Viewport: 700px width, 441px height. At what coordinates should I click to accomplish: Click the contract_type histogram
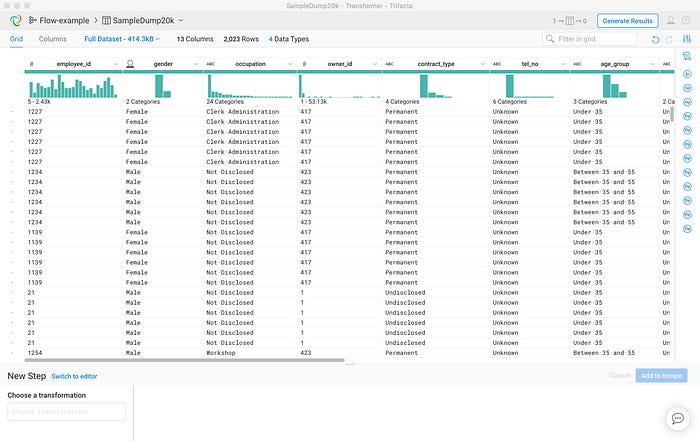(x=436, y=86)
